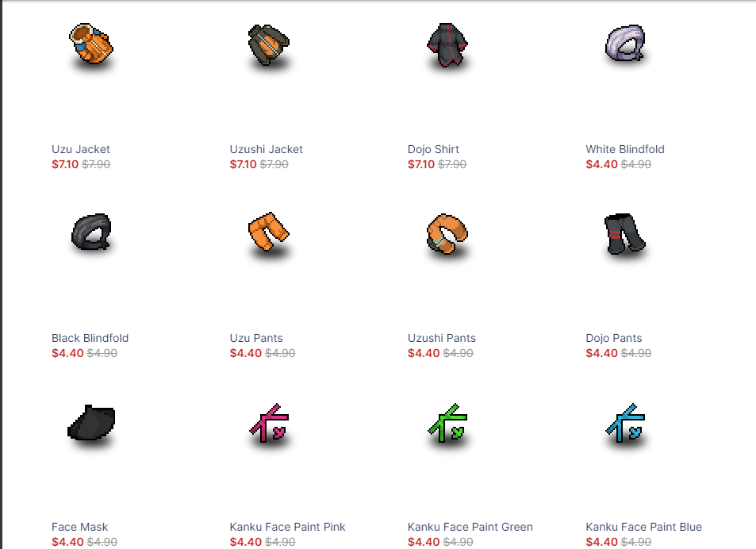Screen dimensions: 756x549
Task: Follow the Uzushi Jacket title link
Action: (266, 149)
